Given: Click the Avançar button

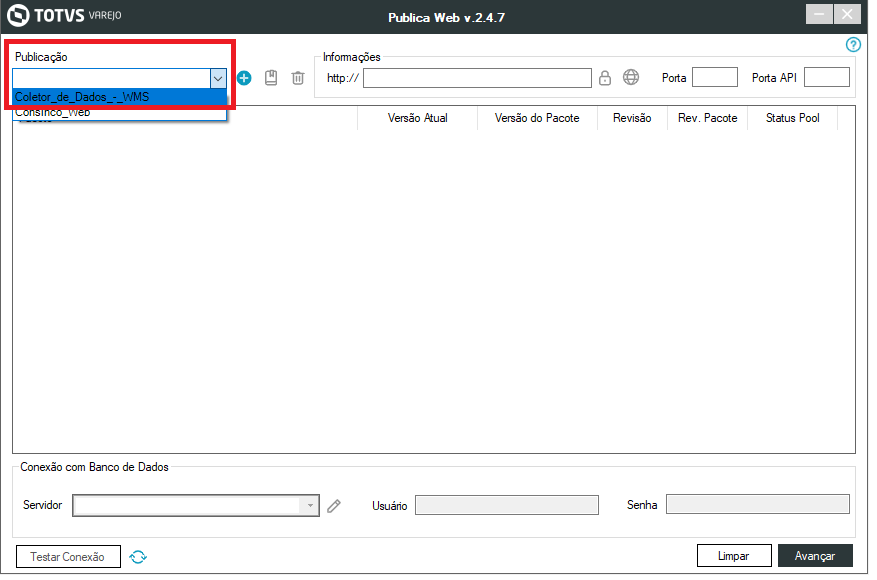Looking at the screenshot, I should click(815, 556).
